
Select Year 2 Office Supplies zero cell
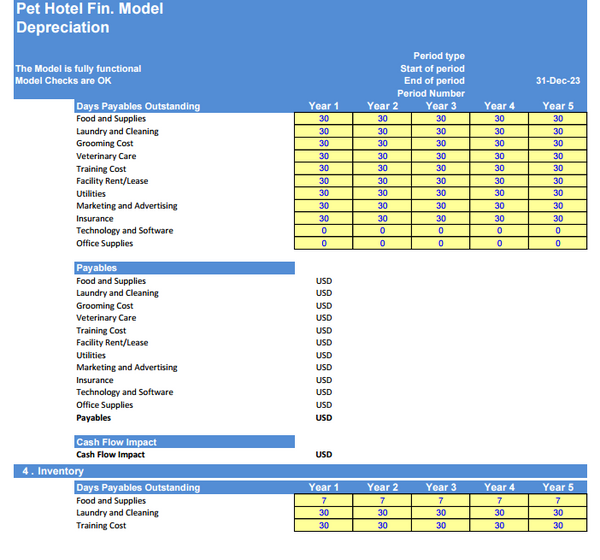coord(382,243)
